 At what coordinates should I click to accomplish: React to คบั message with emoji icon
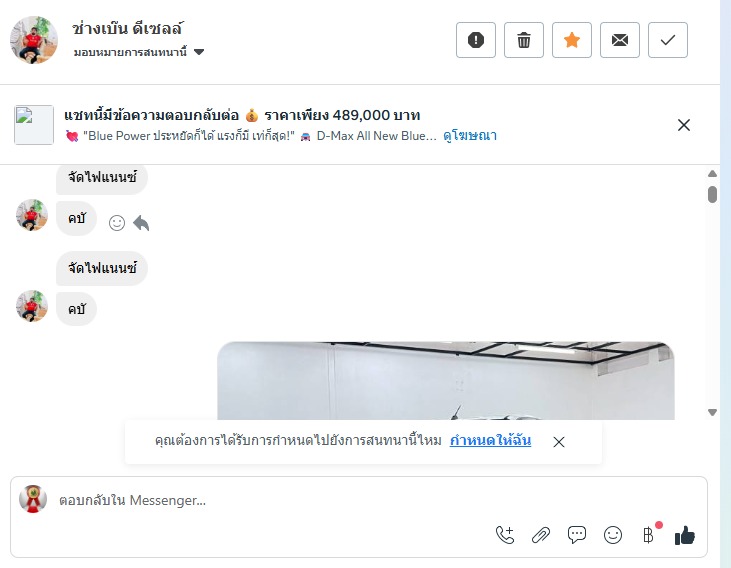[x=117, y=223]
